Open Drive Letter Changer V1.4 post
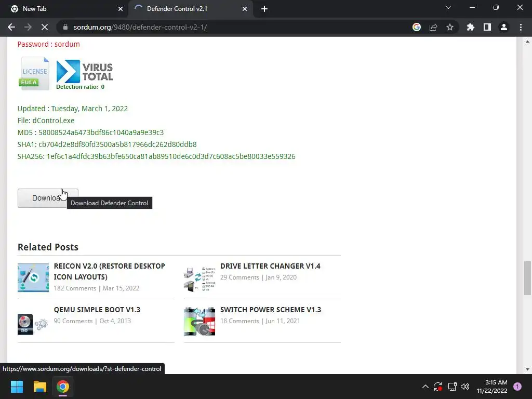 click(270, 266)
